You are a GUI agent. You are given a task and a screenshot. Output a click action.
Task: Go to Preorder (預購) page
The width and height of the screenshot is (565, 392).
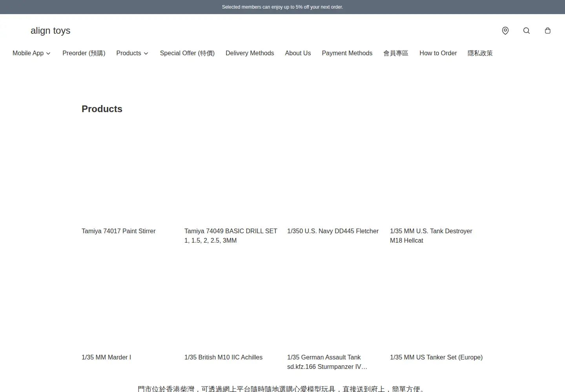(x=84, y=53)
